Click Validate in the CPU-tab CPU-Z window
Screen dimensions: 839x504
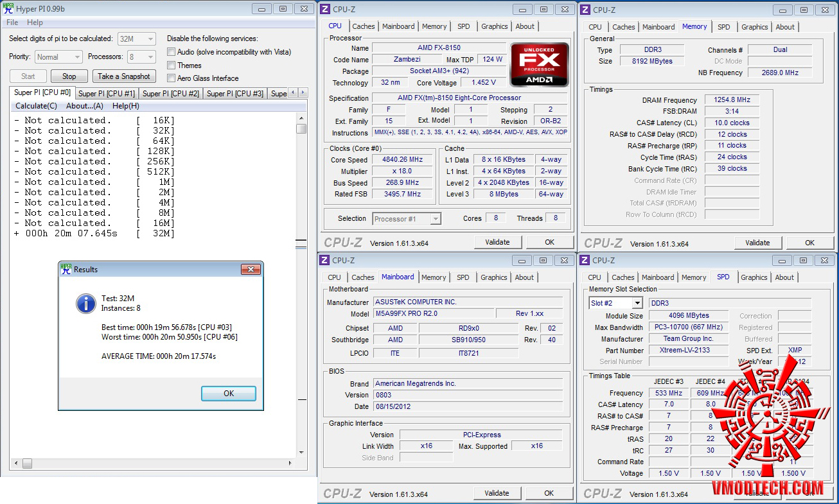pyautogui.click(x=498, y=242)
